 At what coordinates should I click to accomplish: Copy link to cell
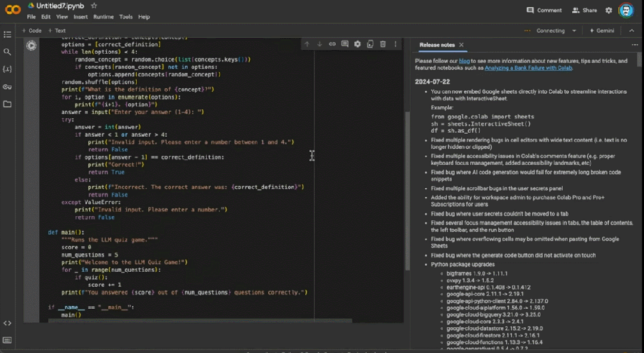(x=332, y=44)
